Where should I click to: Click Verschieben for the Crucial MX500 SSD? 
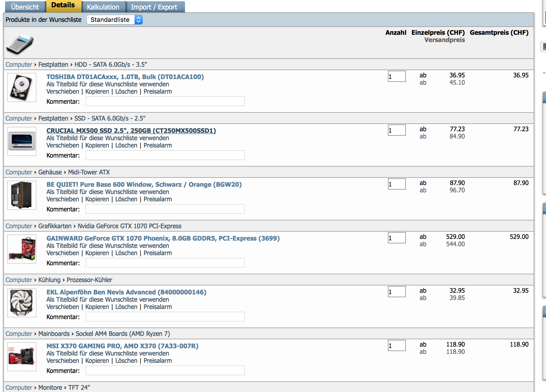click(x=63, y=145)
